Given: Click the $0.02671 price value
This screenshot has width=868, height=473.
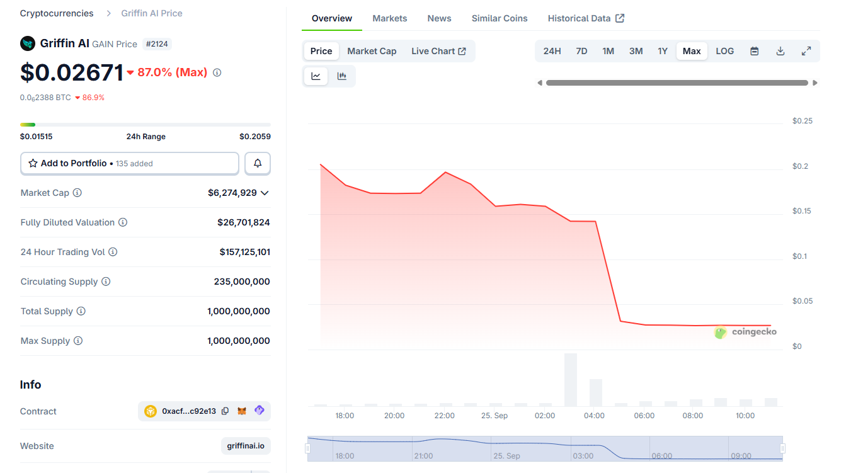Looking at the screenshot, I should 72,72.
